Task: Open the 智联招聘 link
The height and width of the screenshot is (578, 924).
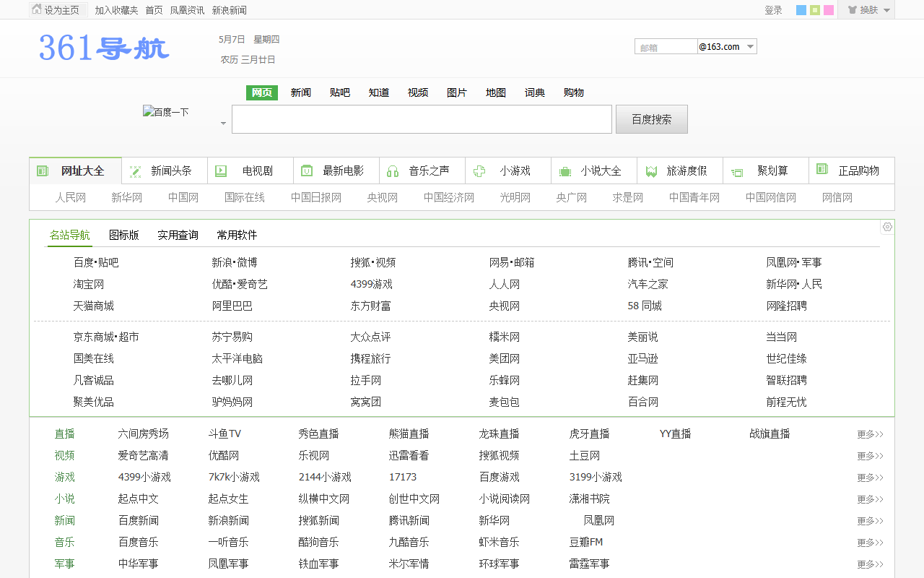Action: click(x=787, y=380)
